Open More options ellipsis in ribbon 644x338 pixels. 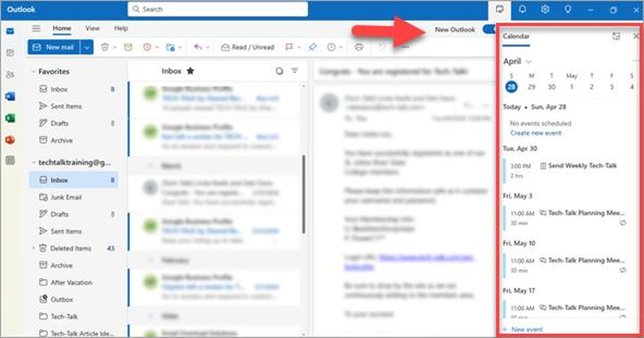tap(405, 47)
